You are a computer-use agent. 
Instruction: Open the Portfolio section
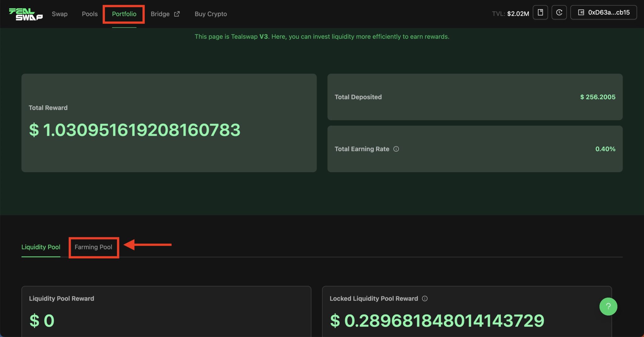pyautogui.click(x=124, y=14)
